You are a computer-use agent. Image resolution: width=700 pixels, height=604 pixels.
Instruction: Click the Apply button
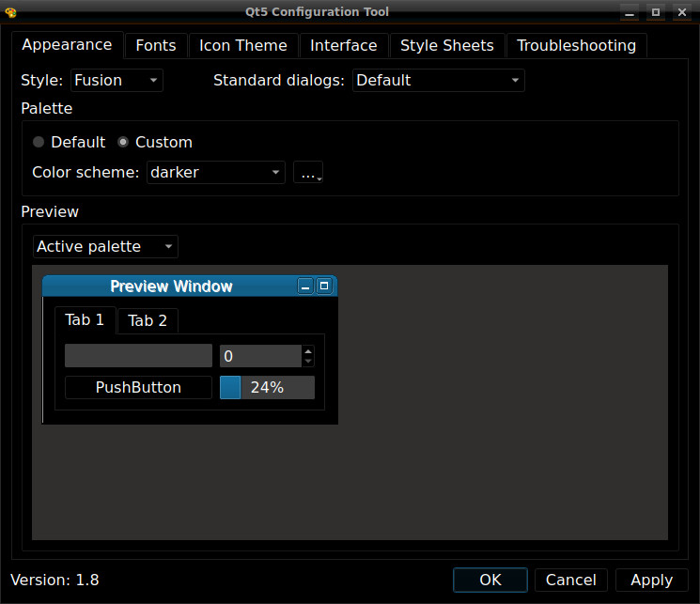click(x=652, y=580)
